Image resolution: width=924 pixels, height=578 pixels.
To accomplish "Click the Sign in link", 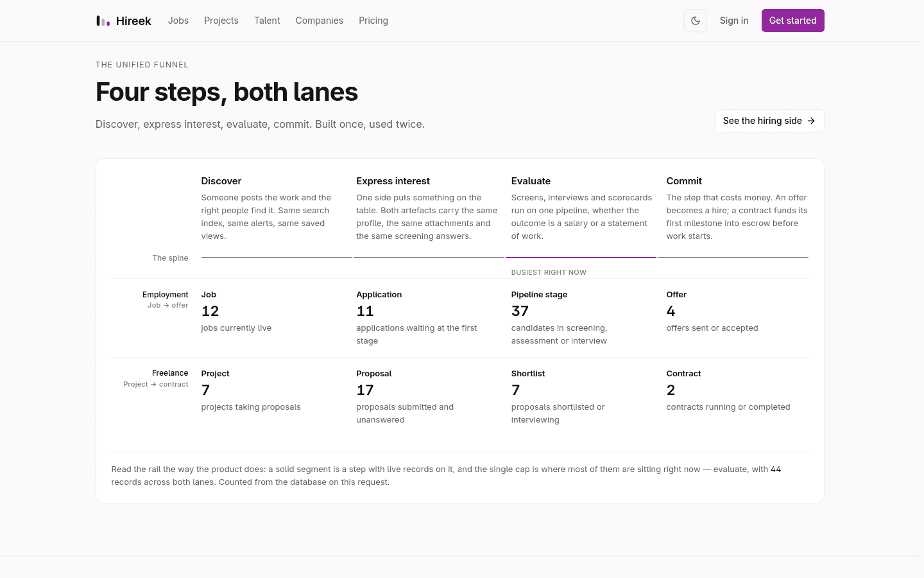I will click(x=734, y=21).
